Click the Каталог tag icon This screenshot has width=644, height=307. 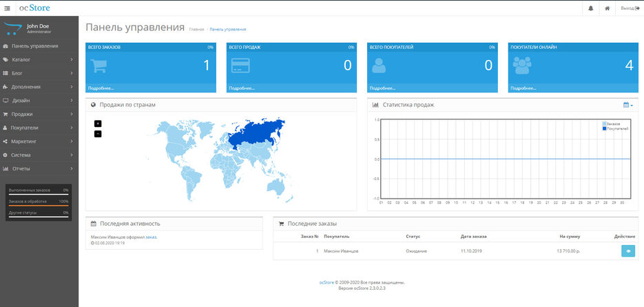click(6, 59)
